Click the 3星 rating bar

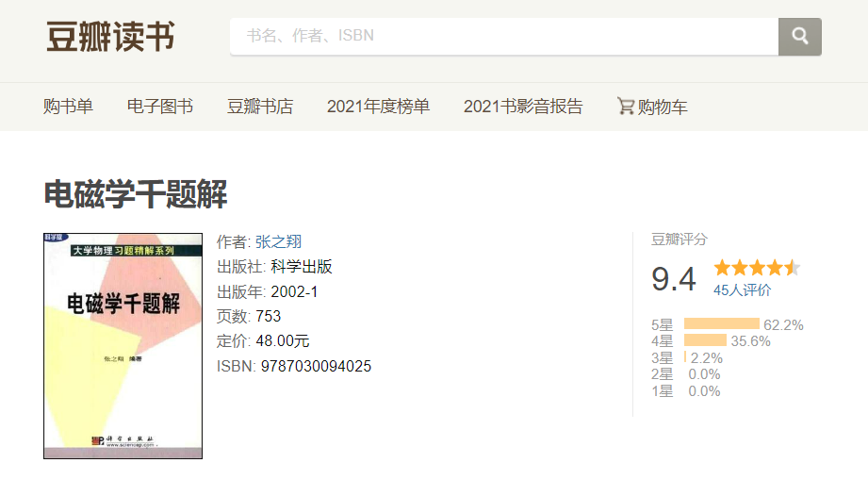click(685, 357)
